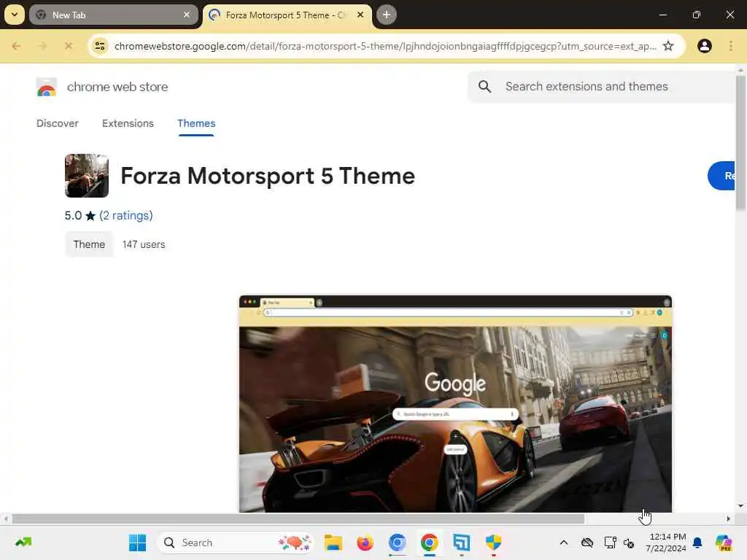Click the Chrome Web Store logo

[46, 87]
